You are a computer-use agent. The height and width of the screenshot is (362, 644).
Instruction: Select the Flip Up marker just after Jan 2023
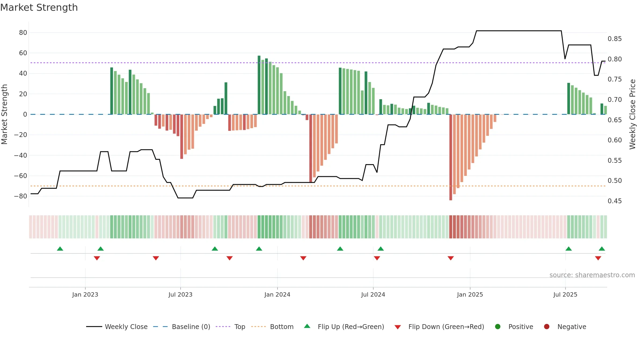[x=101, y=249]
